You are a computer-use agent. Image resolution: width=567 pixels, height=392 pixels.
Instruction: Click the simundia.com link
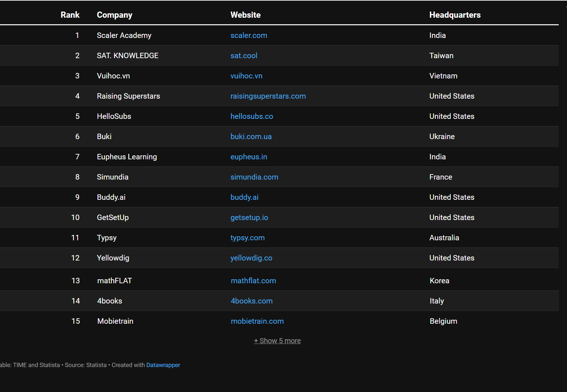point(254,177)
